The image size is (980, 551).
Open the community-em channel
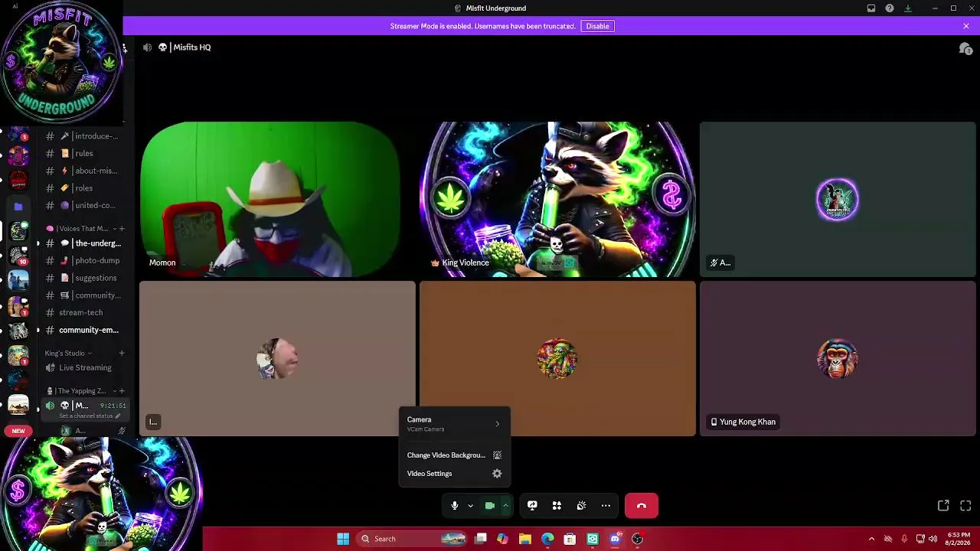(x=84, y=330)
